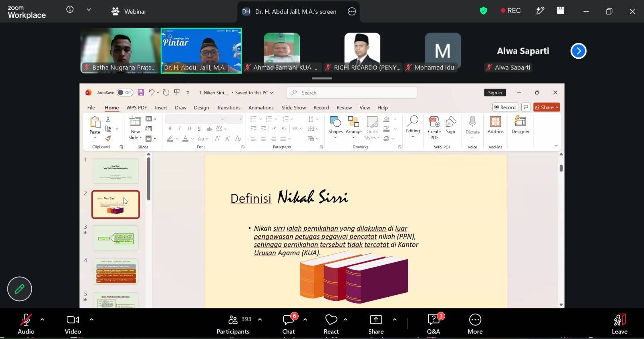Screen dimensions: 644x339
Task: Click the Format Painter brush icon
Action: pyautogui.click(x=108, y=138)
